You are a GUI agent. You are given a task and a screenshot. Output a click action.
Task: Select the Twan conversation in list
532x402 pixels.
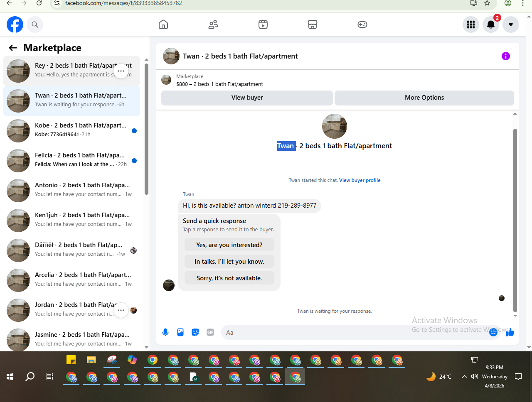tap(71, 101)
